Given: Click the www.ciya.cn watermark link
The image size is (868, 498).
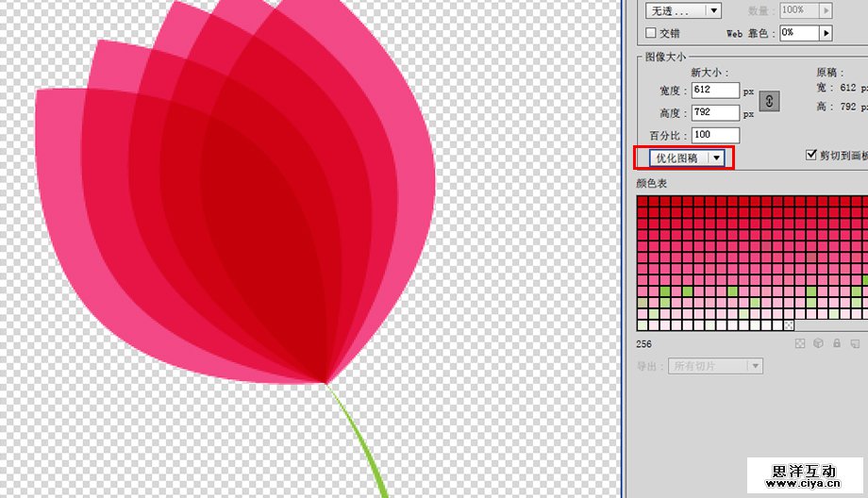Looking at the screenshot, I should [803, 484].
